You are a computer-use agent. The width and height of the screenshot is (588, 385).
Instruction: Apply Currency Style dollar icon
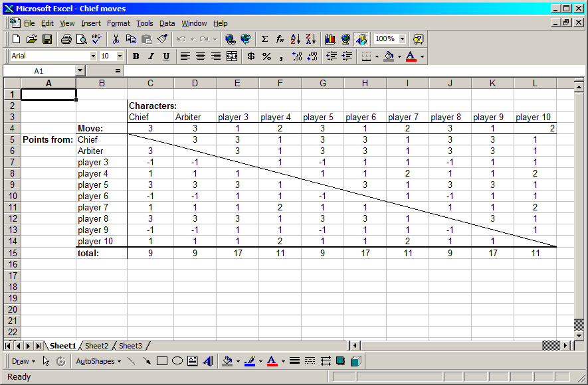tap(250, 56)
